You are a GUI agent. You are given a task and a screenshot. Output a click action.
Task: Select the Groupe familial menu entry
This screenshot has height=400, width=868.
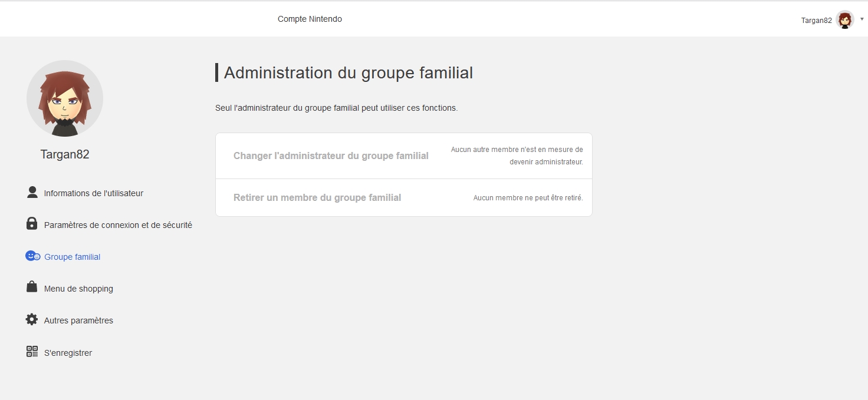72,257
